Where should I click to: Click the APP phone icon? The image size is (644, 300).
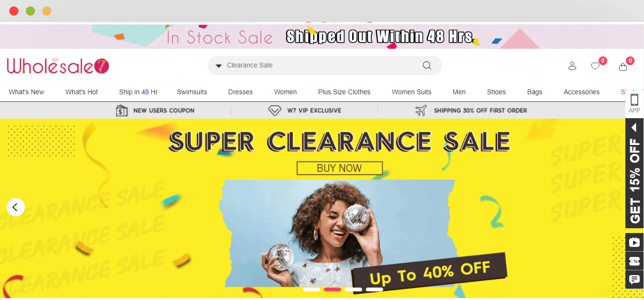(634, 103)
